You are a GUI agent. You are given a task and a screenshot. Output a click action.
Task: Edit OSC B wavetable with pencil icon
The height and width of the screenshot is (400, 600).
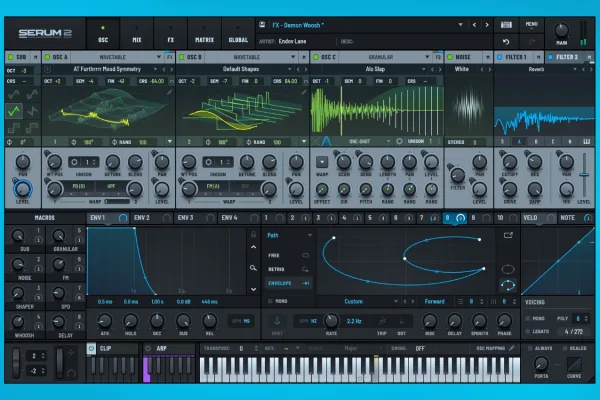303,92
